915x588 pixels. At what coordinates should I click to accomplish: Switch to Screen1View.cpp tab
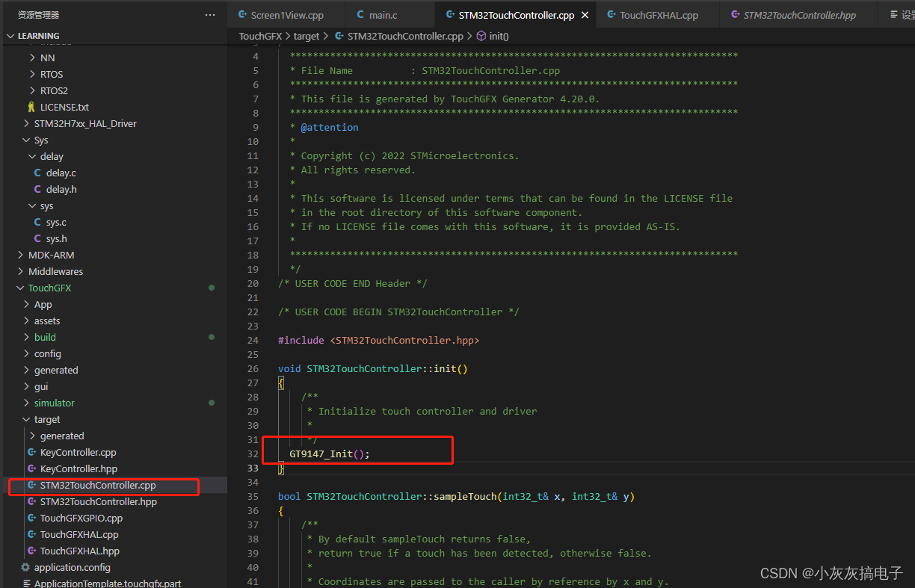pos(287,15)
